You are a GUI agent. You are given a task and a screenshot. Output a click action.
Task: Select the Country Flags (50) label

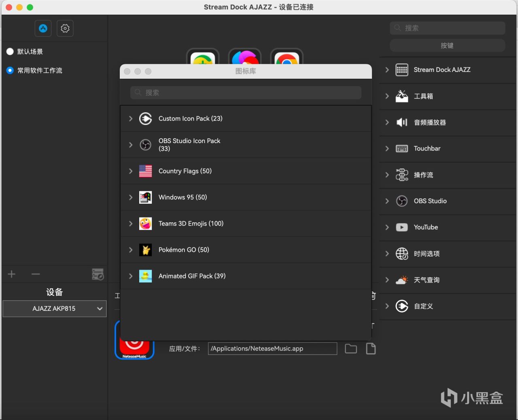185,171
